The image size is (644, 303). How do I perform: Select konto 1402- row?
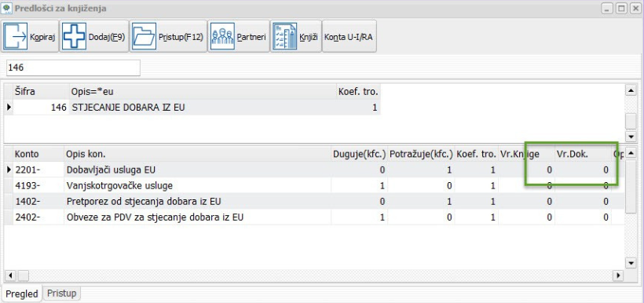click(x=314, y=201)
